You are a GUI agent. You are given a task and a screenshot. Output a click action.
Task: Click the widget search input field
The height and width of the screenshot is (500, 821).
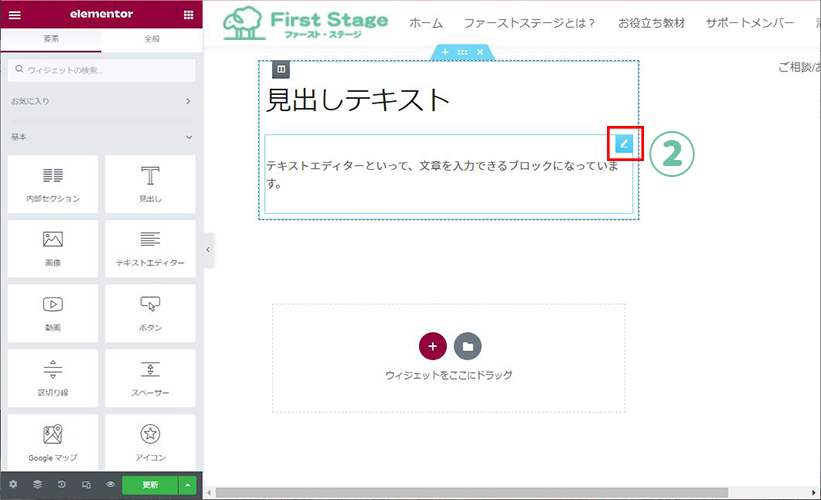[x=100, y=70]
